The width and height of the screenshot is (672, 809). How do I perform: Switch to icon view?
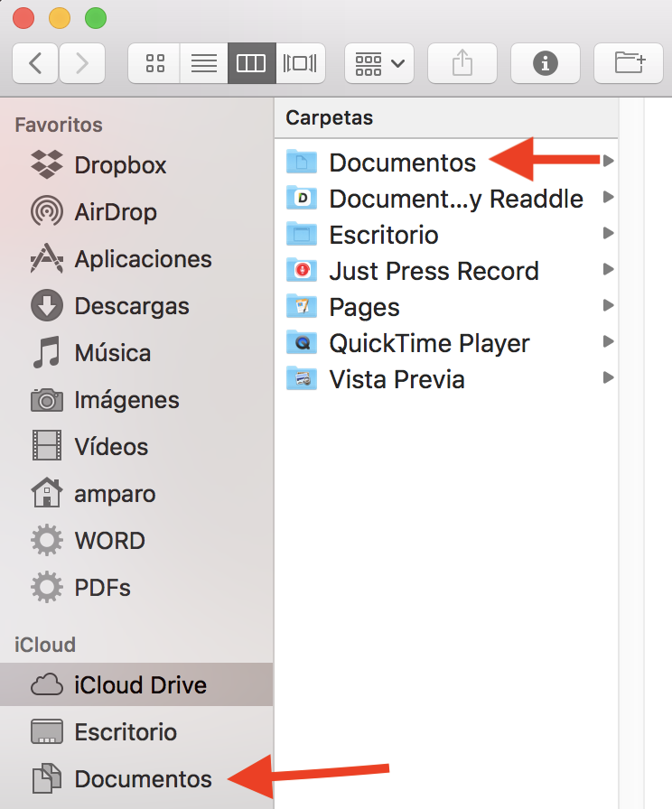click(154, 62)
